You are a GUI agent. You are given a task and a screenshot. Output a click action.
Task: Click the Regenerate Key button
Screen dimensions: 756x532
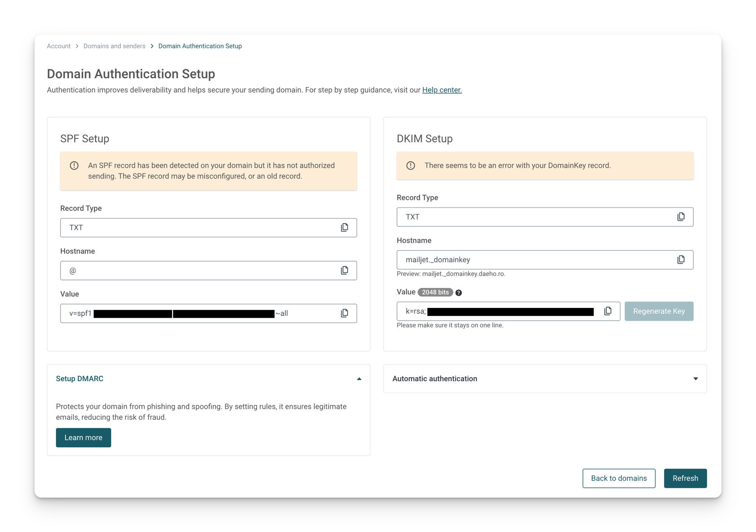point(659,311)
